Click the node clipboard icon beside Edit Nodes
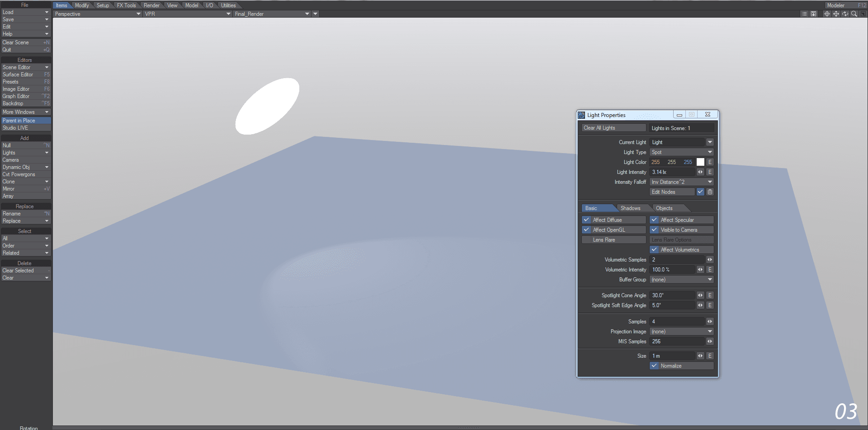The width and height of the screenshot is (868, 430). (710, 192)
